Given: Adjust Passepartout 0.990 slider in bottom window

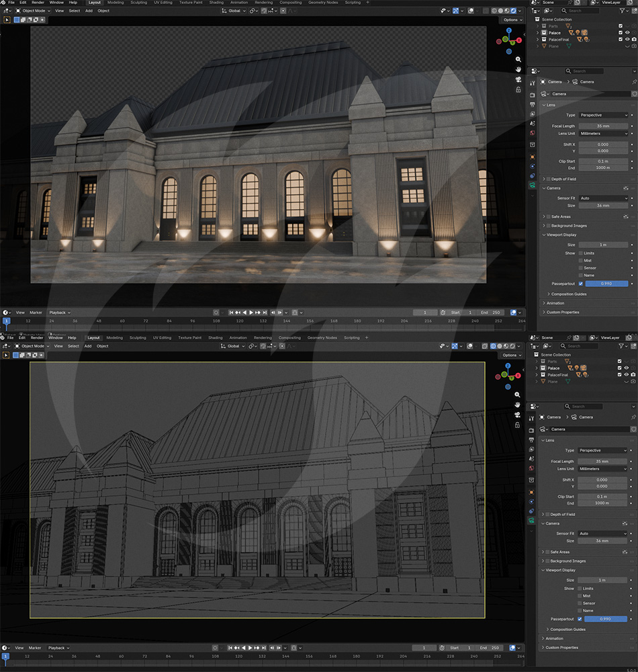Looking at the screenshot, I should 606,619.
